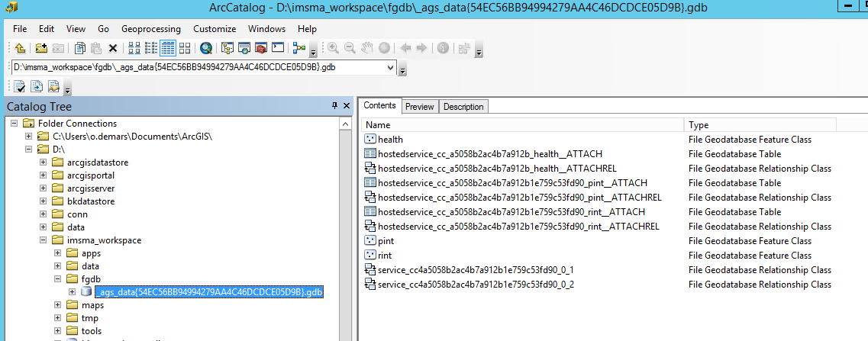Open Geography toolbar options dropdown
Viewport: 868px width, 341px height.
coord(479,53)
